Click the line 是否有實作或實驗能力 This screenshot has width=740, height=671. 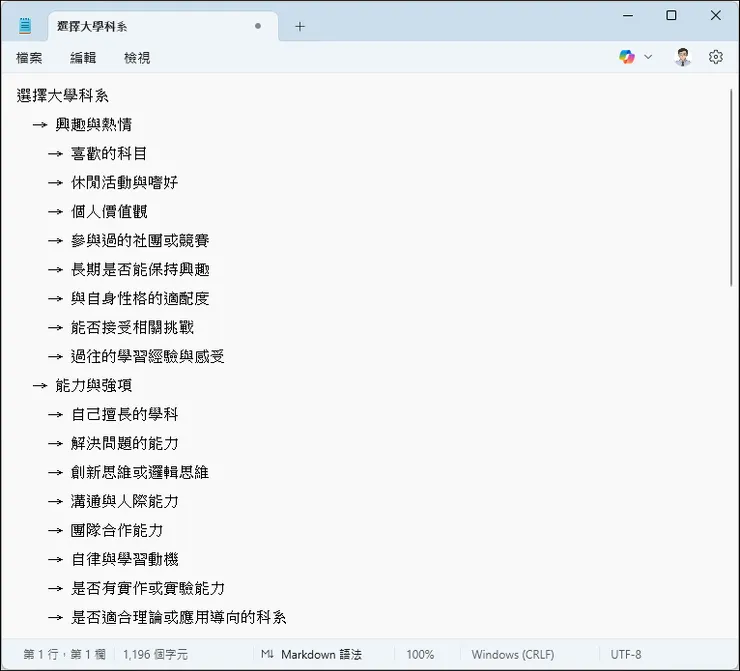click(x=148, y=589)
